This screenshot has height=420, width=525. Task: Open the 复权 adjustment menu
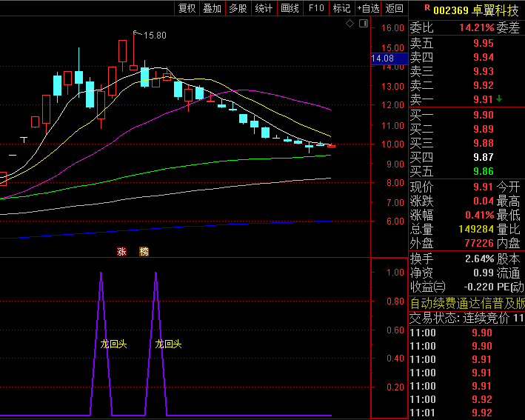pyautogui.click(x=187, y=8)
